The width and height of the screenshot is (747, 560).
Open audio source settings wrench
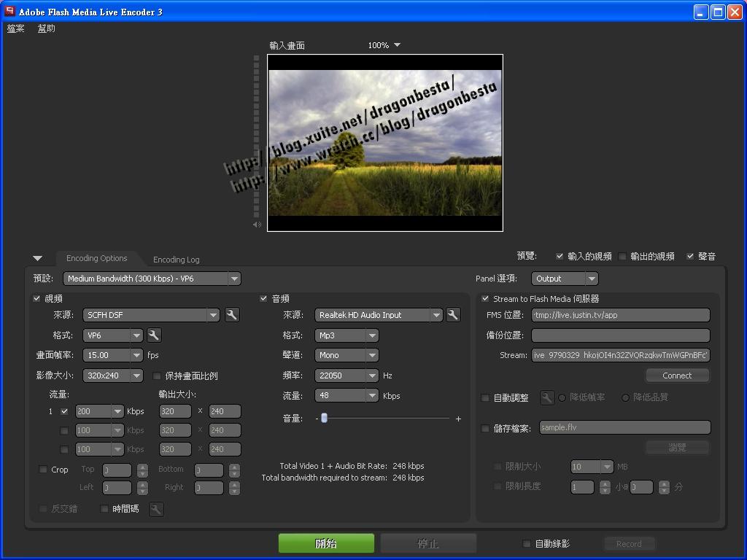coord(453,315)
